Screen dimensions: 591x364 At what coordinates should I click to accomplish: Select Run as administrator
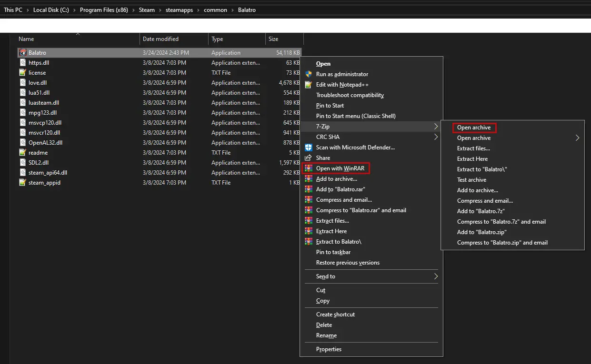(x=342, y=74)
